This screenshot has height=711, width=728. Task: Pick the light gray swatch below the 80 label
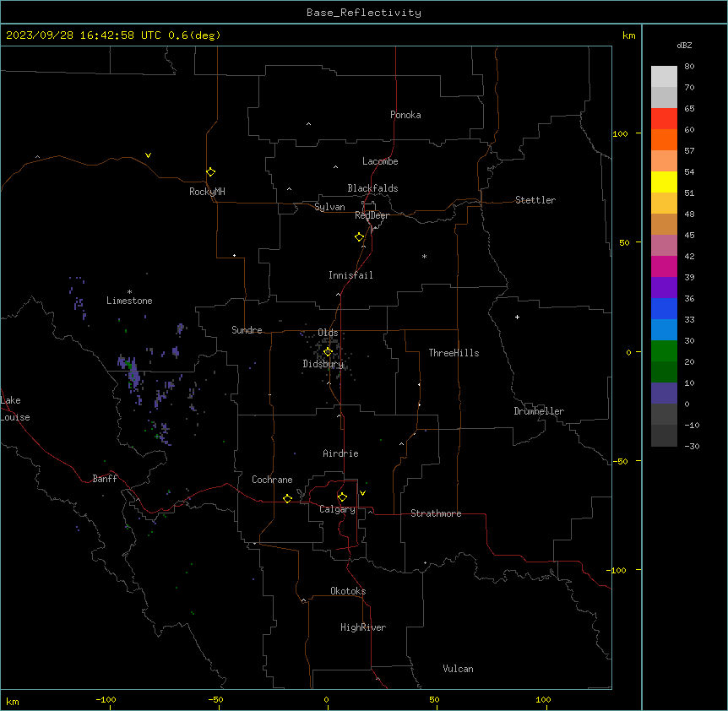point(664,77)
